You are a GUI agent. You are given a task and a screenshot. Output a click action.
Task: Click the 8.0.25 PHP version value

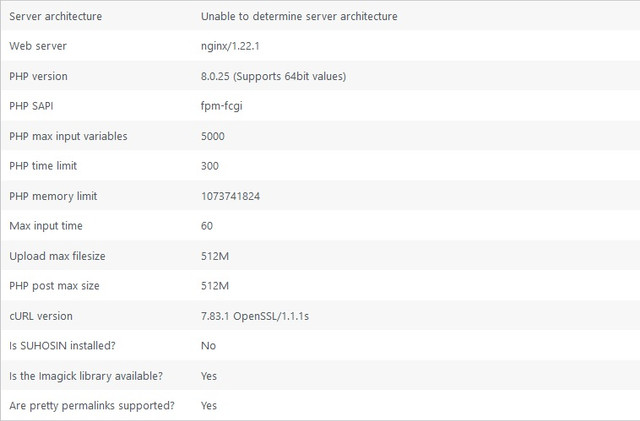tap(273, 76)
